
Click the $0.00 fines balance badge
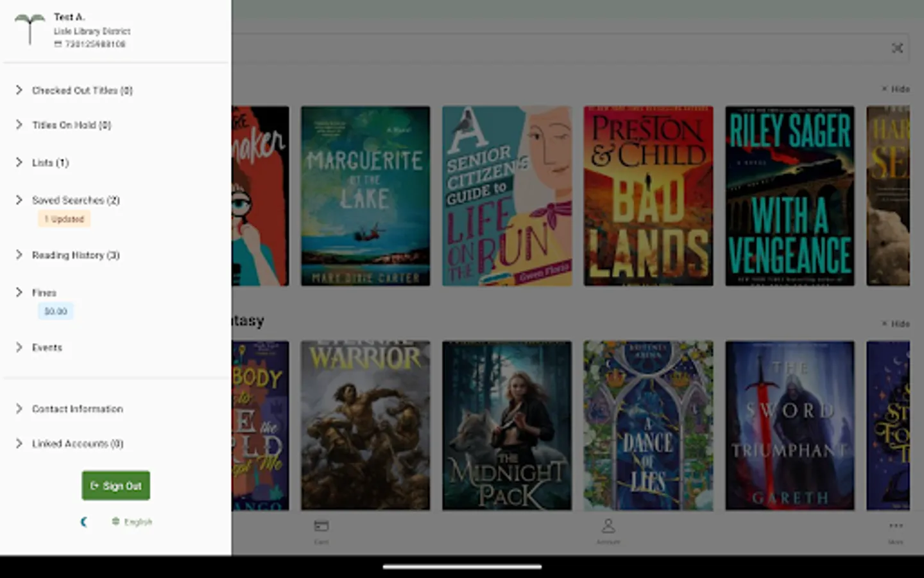coord(55,311)
